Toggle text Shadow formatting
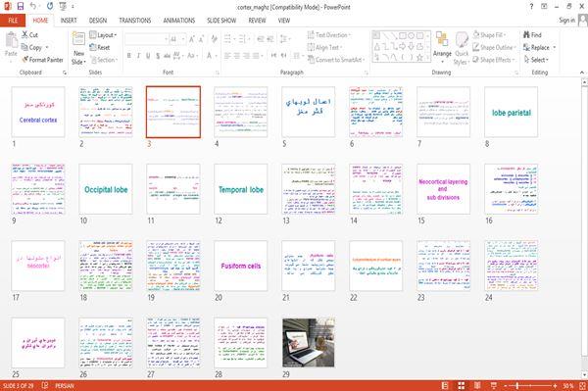588x391 pixels. pyautogui.click(x=158, y=56)
